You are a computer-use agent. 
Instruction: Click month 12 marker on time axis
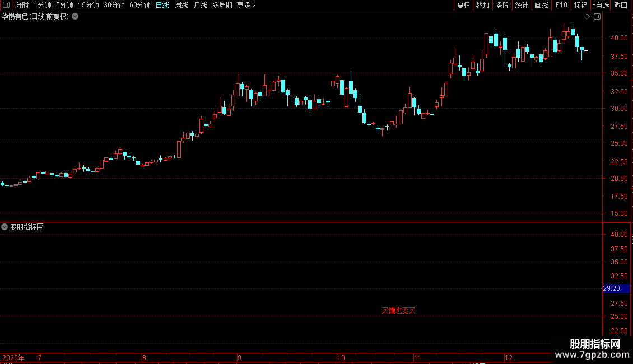509,358
